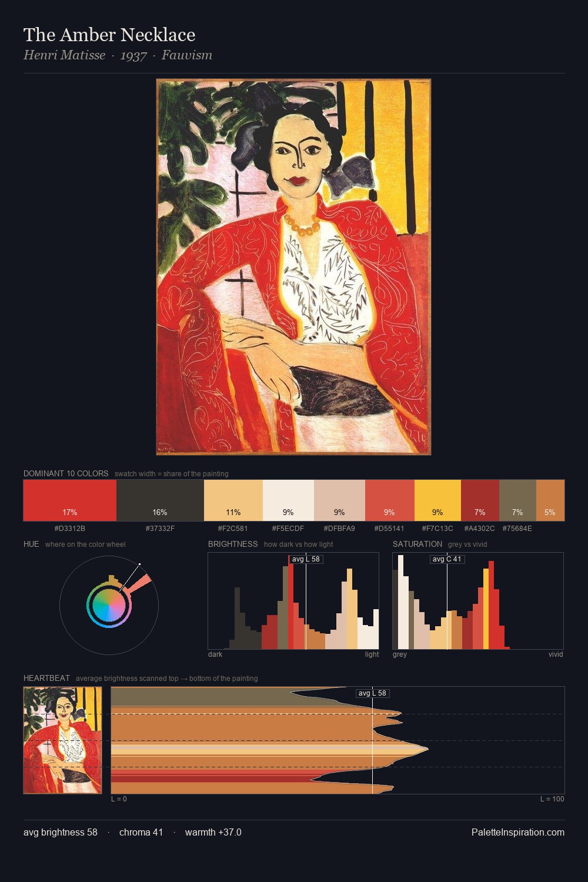Click the 'avg C 41' label in the saturation chart

click(x=447, y=559)
